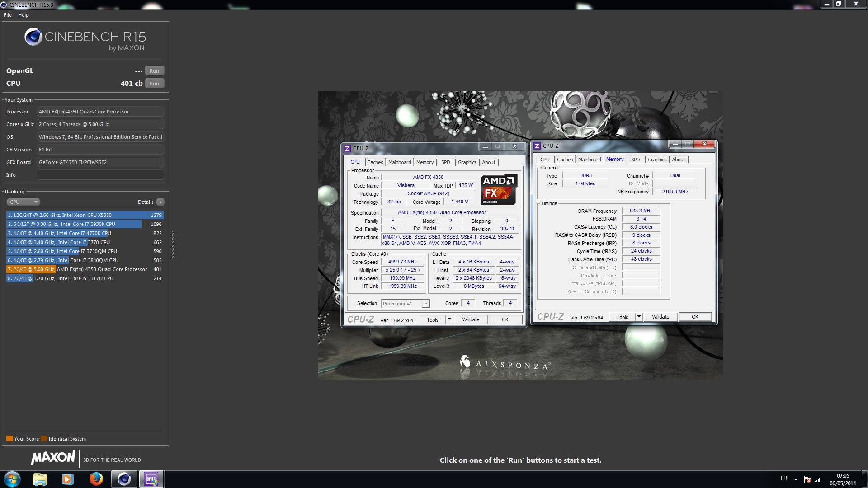Minimize the left CPU-Z window

click(485, 147)
